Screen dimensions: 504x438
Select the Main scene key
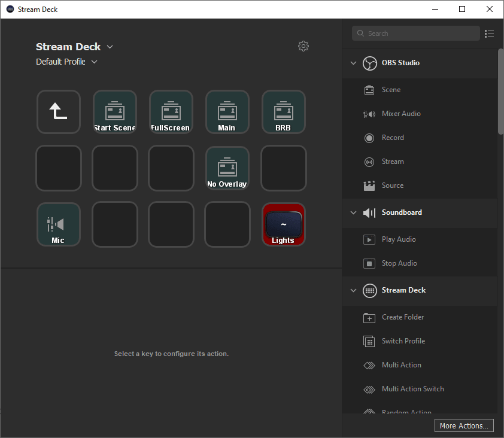click(227, 111)
